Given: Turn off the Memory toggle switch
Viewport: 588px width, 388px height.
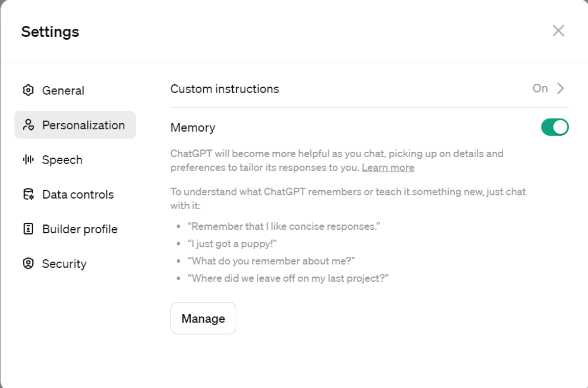Looking at the screenshot, I should [x=555, y=127].
